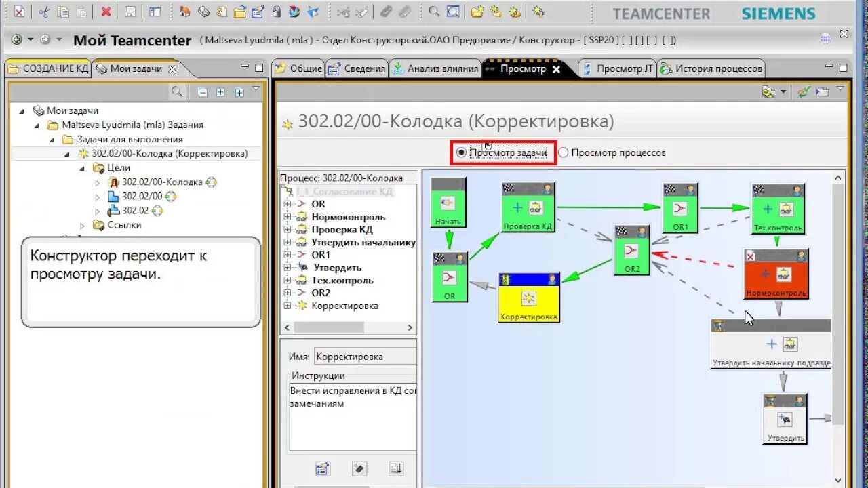Click the green checkmark icon in viewer toolbar
Viewport: 868px width, 488px height.
coord(804,91)
